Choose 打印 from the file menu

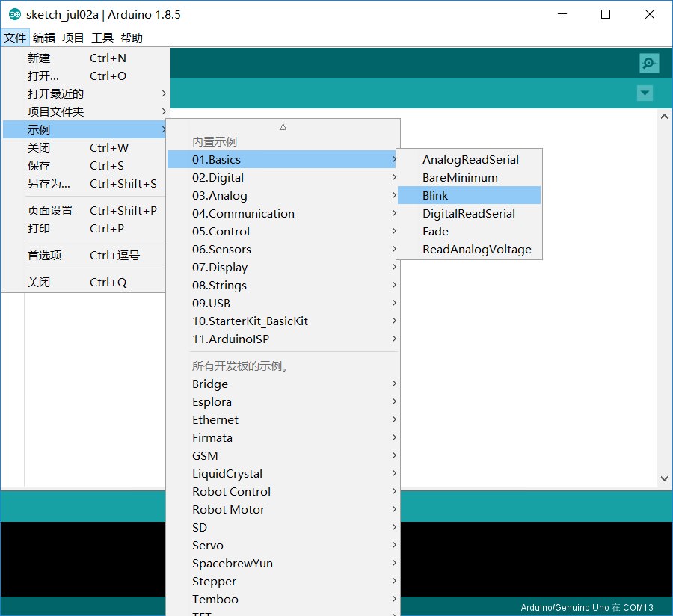pyautogui.click(x=84, y=228)
